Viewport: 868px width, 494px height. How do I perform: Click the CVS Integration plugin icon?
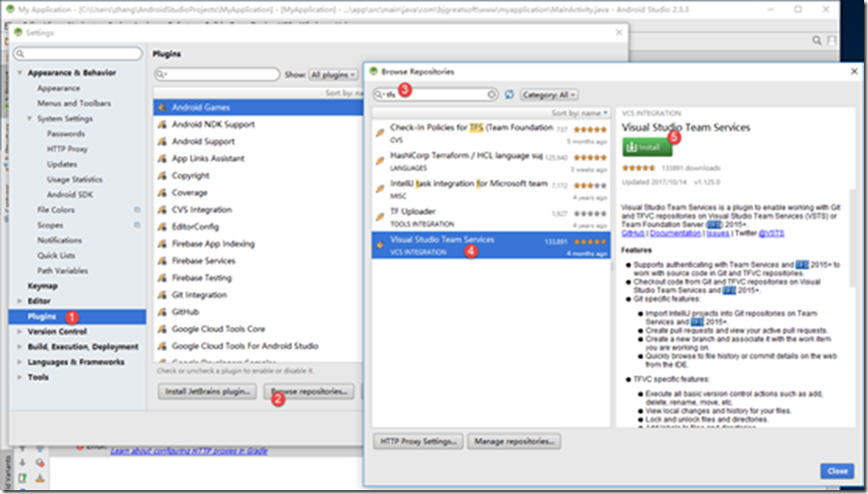point(162,210)
